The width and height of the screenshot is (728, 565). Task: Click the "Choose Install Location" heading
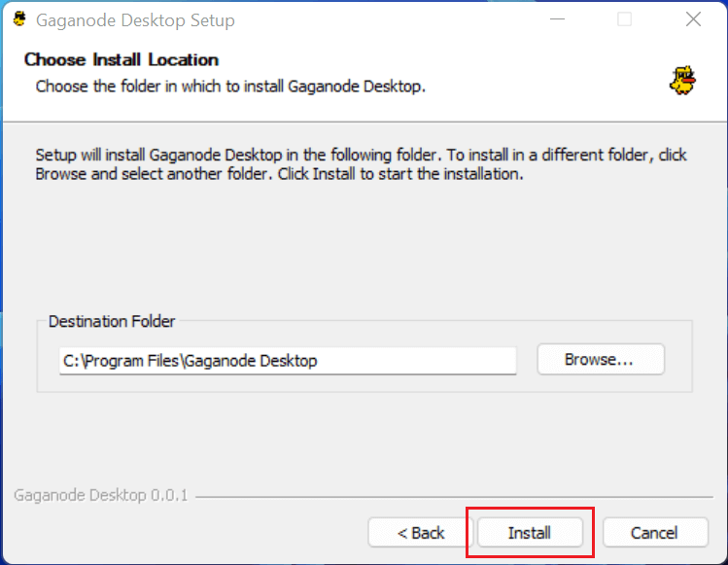(x=121, y=60)
